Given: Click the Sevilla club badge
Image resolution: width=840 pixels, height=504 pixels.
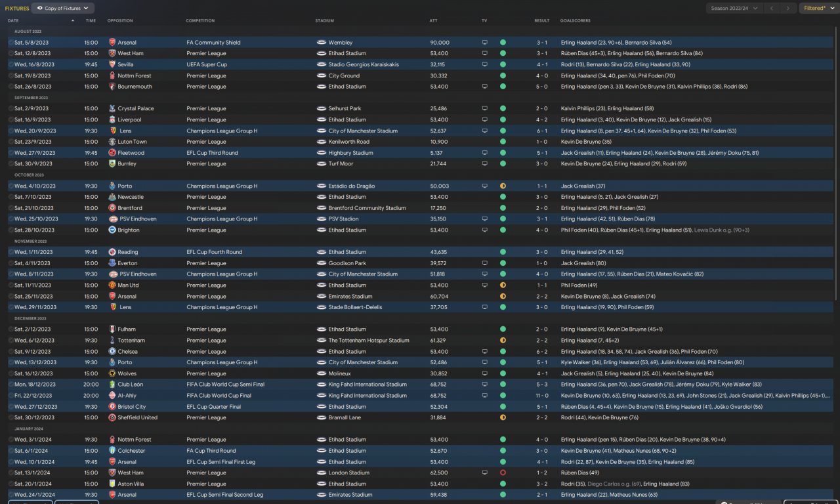Looking at the screenshot, I should point(112,64).
